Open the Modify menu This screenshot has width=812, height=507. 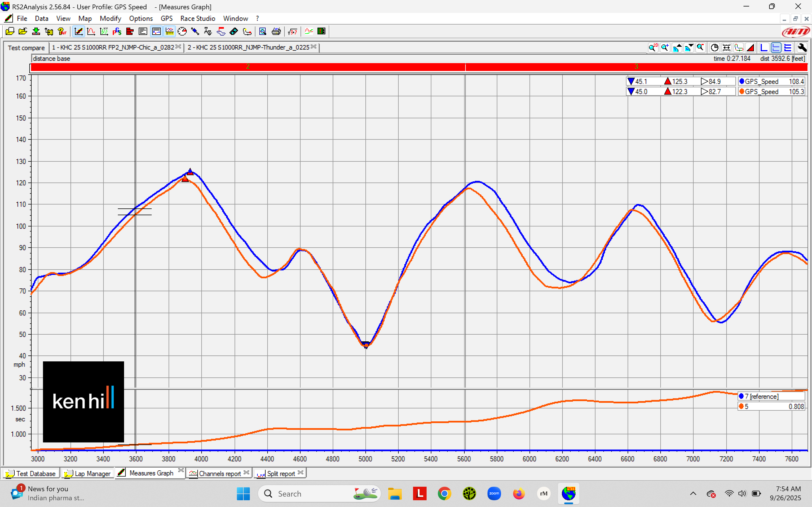(x=110, y=18)
